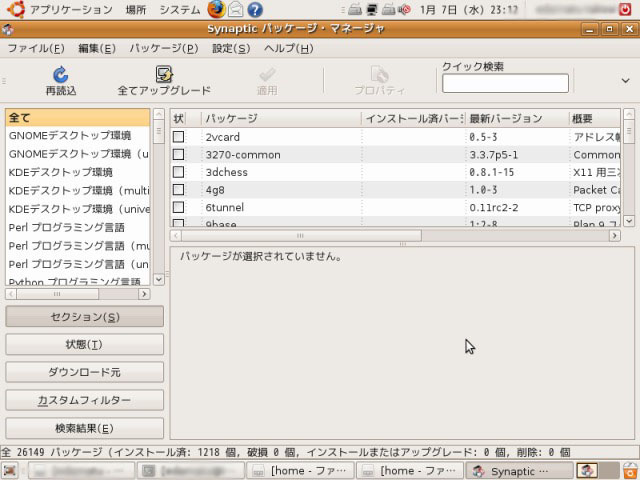
Task: Open the システム panel menu
Action: coord(180,9)
